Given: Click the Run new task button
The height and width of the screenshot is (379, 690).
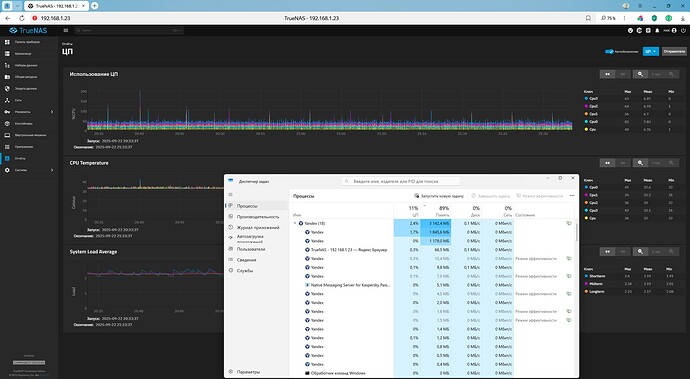Looking at the screenshot, I should pos(439,196).
